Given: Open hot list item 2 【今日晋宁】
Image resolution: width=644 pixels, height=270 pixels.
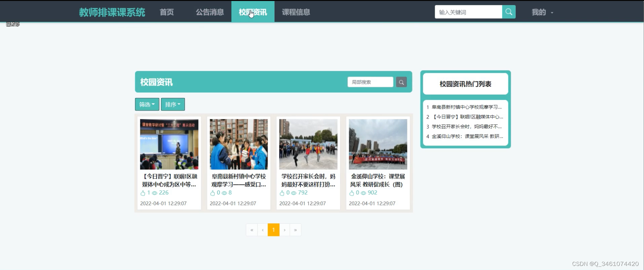Looking at the screenshot, I should pos(465,117).
